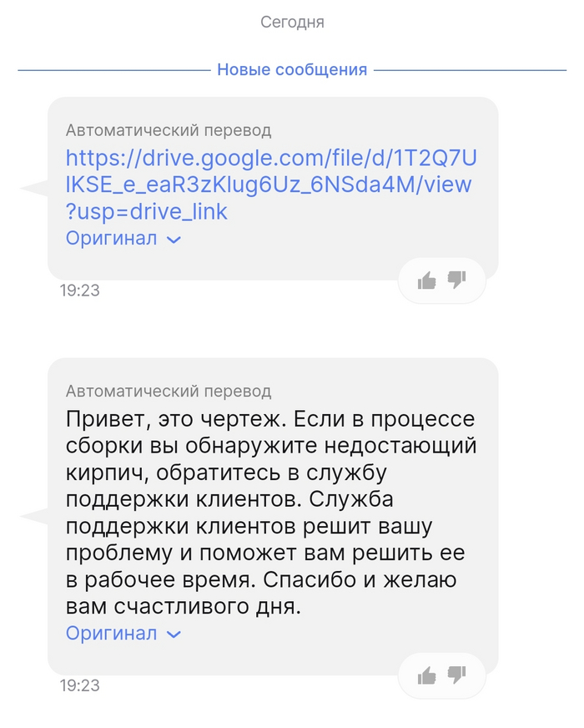584x728 pixels.
Task: Click the Новые сообщения divider label
Action: coord(292,70)
